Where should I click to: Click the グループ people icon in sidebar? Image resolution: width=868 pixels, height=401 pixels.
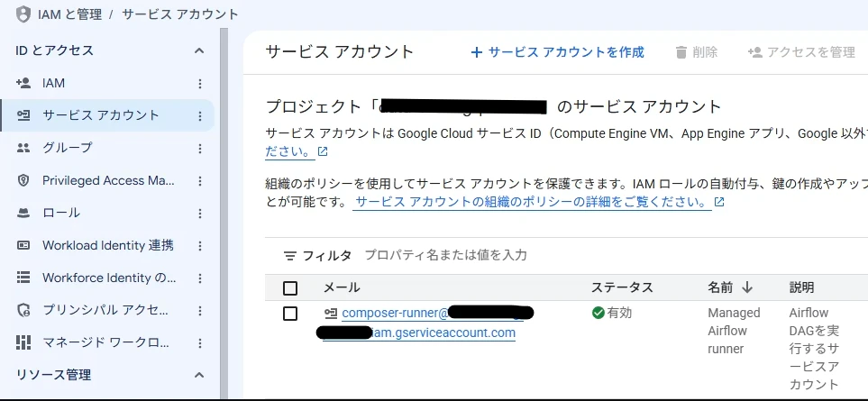pyautogui.click(x=23, y=148)
